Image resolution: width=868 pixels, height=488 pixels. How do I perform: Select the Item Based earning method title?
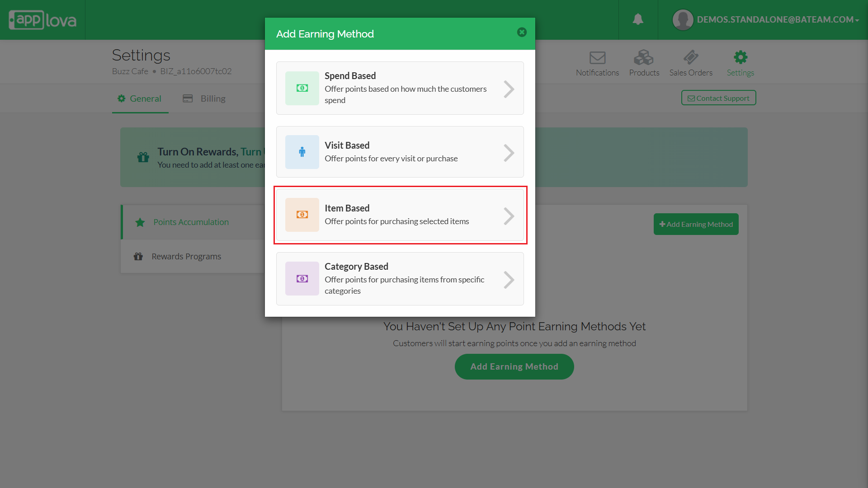tap(347, 208)
